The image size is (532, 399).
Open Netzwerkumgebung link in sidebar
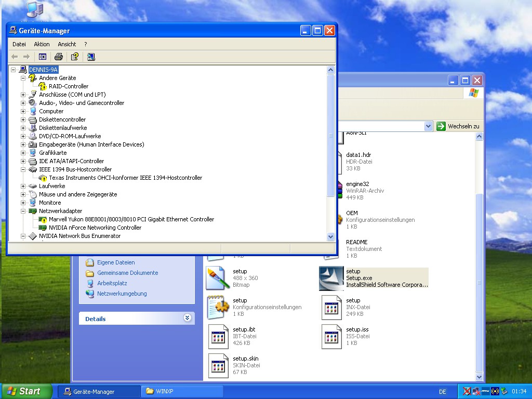122,294
